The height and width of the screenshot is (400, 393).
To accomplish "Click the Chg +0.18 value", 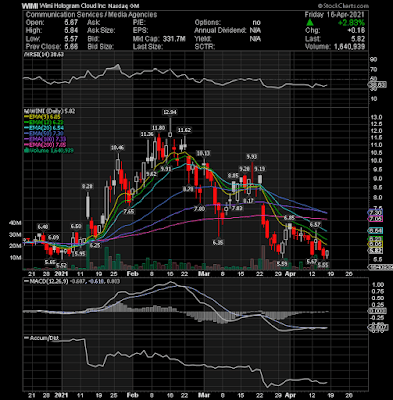I will pos(356,30).
